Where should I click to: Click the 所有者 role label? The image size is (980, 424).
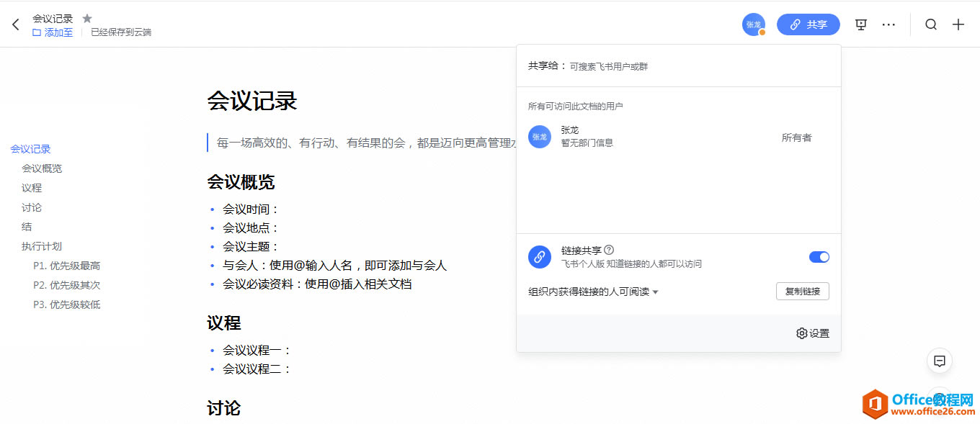pyautogui.click(x=797, y=137)
